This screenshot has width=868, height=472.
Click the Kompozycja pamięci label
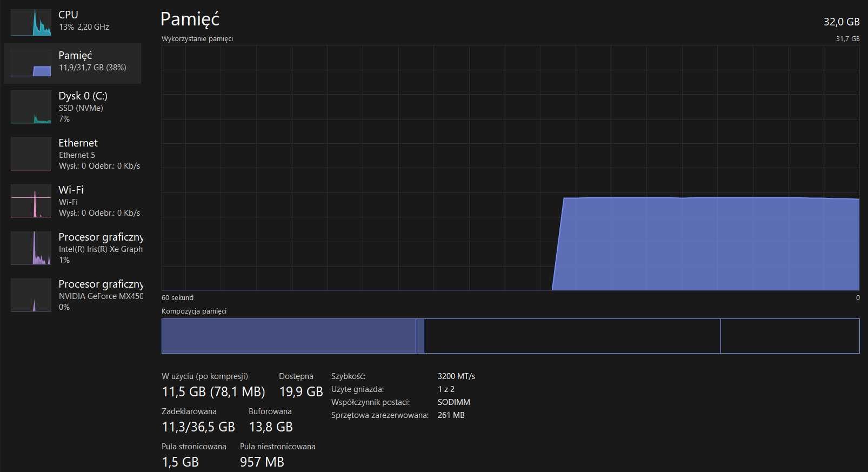[x=194, y=311]
